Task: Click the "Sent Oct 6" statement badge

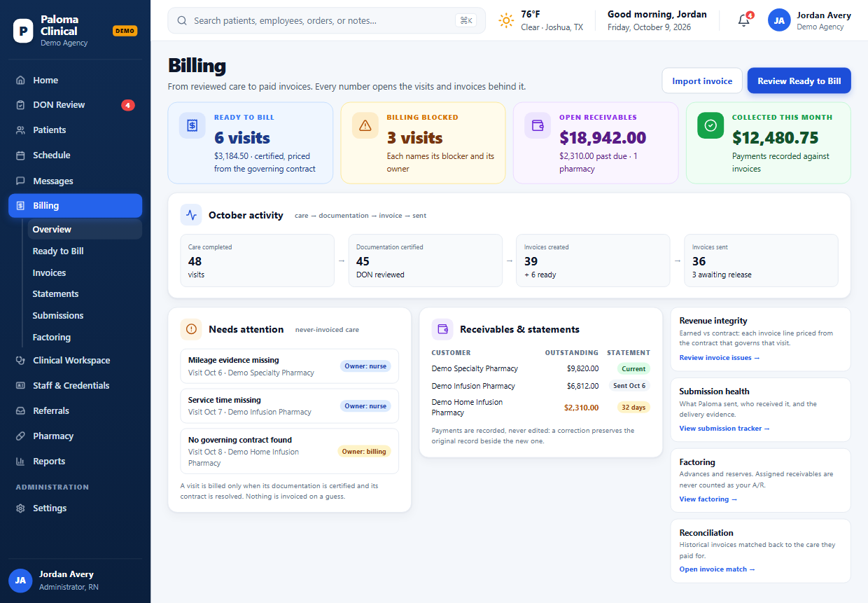Action: [x=630, y=386]
